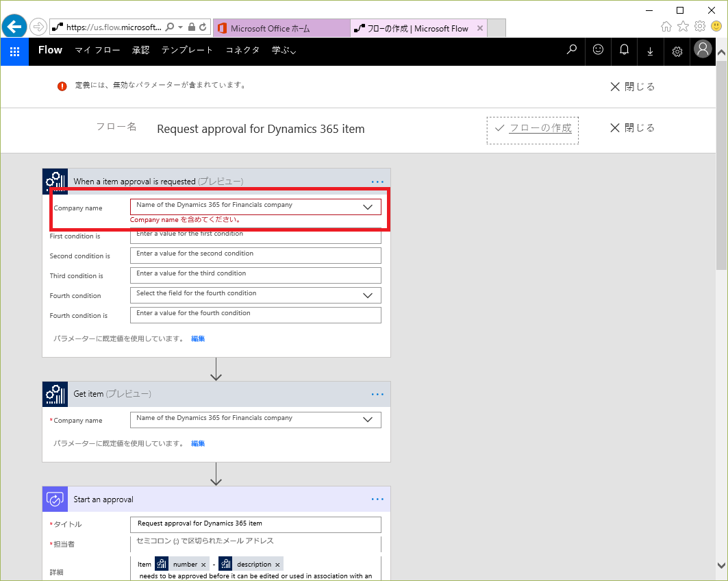The width and height of the screenshot is (728, 581).
Task: Click the browser address bar URL
Action: tap(114, 27)
